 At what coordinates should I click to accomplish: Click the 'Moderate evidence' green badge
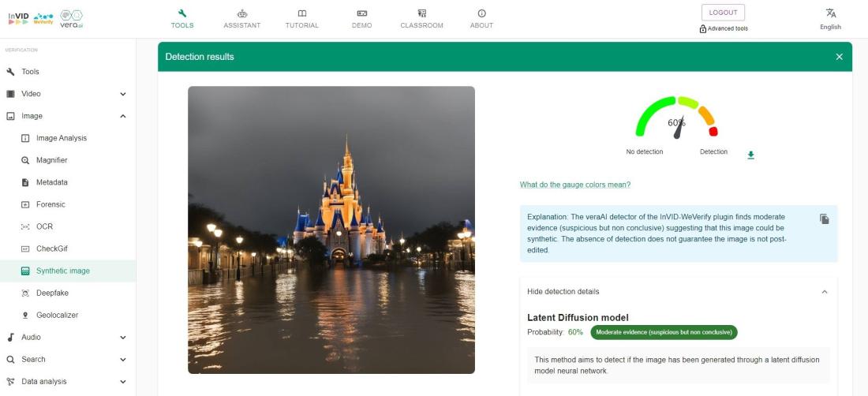(664, 332)
